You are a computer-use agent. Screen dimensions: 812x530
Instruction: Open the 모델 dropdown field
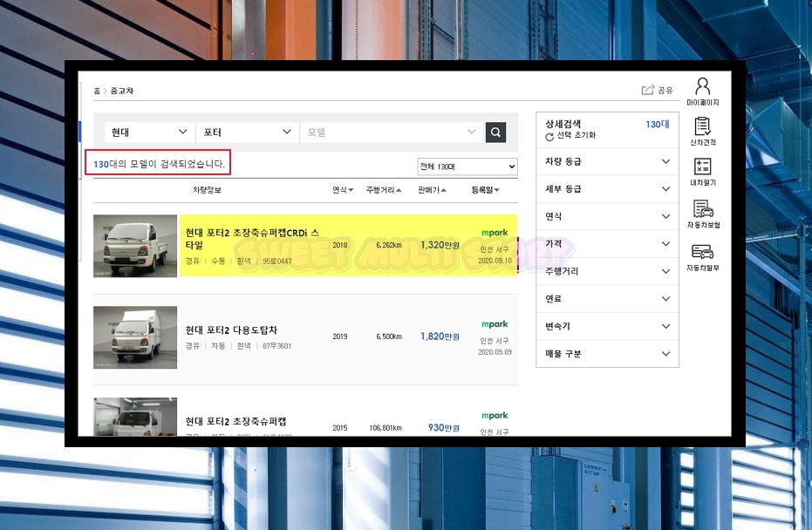pos(392,132)
